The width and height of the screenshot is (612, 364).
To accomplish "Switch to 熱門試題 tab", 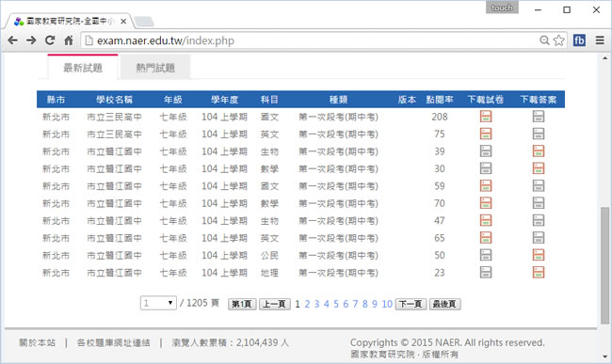I will [155, 68].
